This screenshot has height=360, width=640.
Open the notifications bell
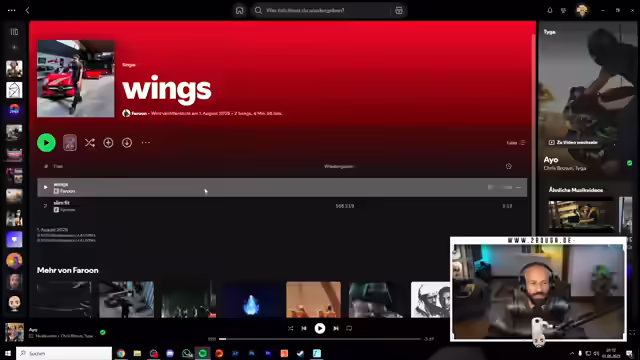click(550, 11)
